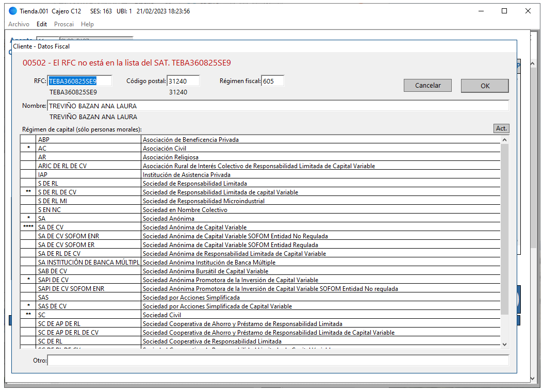Click the list scroll-down arrow
Image resolution: width=543 pixels, height=392 pixels.
click(x=504, y=344)
